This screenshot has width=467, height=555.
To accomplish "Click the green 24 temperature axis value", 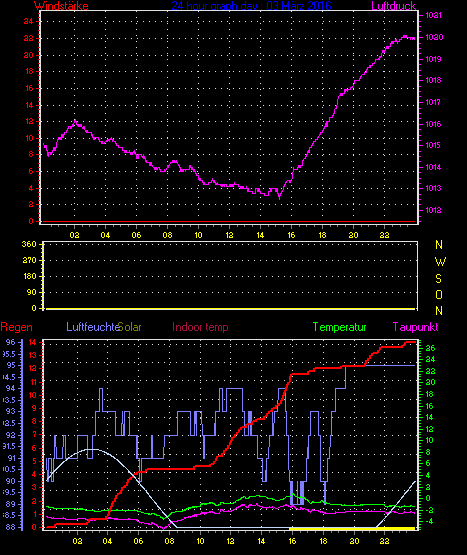I will [x=430, y=360].
